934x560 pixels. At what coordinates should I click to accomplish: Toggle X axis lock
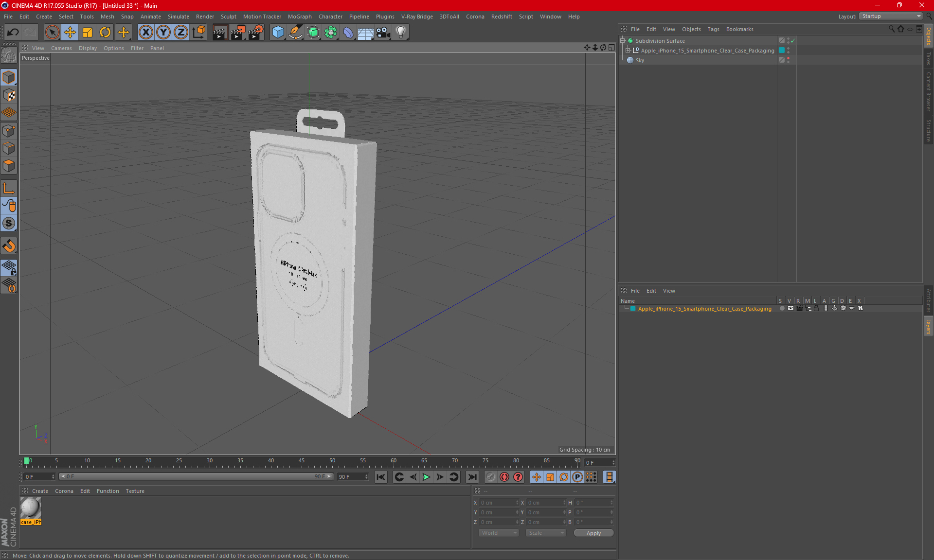coord(145,32)
